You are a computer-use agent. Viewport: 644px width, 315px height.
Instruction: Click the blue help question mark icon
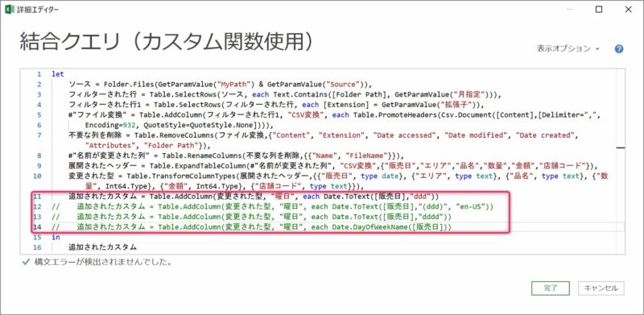619,49
